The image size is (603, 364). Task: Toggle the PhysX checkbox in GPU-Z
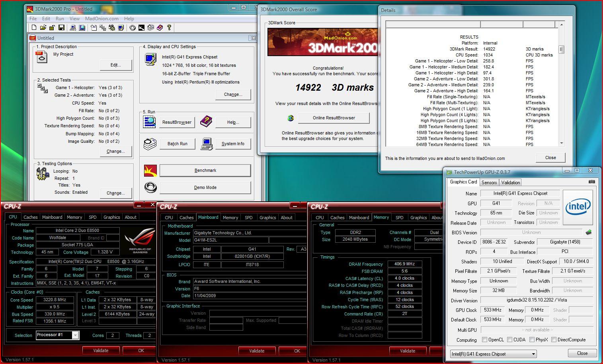tap(532, 340)
